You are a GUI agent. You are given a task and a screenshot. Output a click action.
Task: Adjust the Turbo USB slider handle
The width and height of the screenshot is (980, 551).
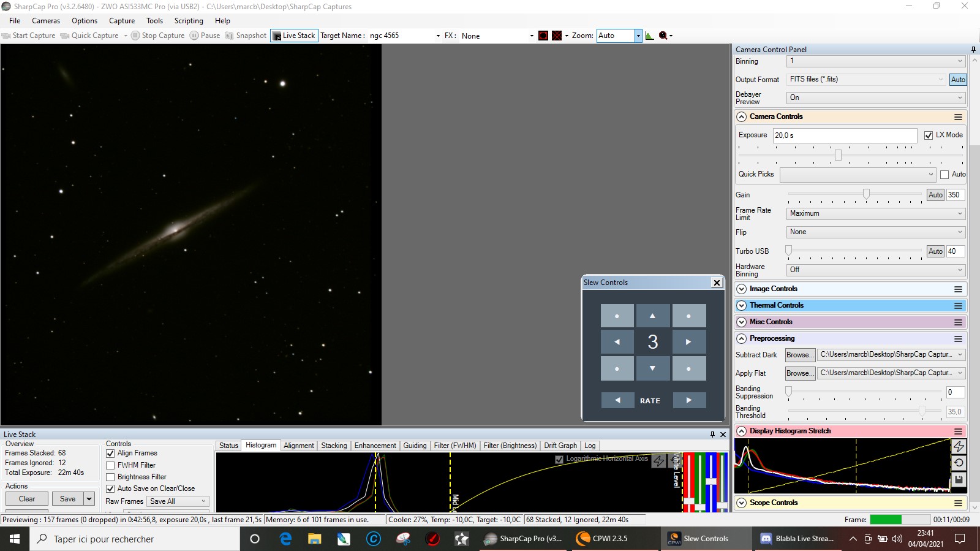pos(789,251)
